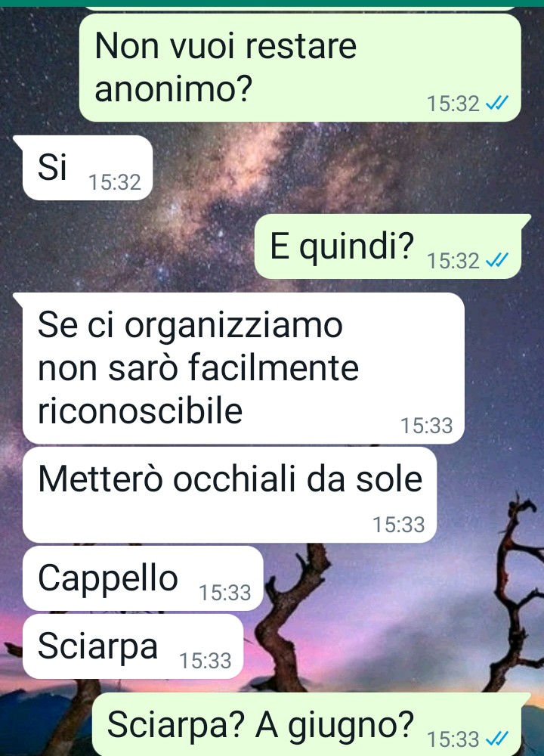Select the 'Metterò occhiali da sole' message
Viewport: 544px width, 756px height.
230,494
